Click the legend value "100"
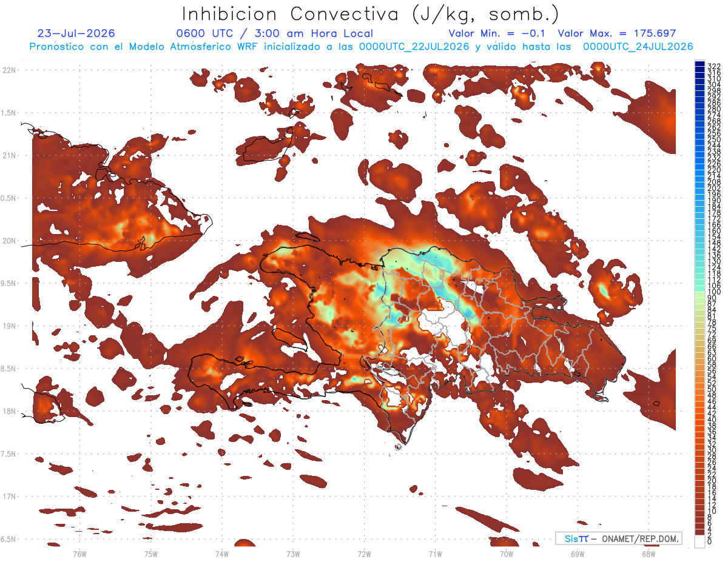Viewport: 728px width, 562px height. point(714,292)
